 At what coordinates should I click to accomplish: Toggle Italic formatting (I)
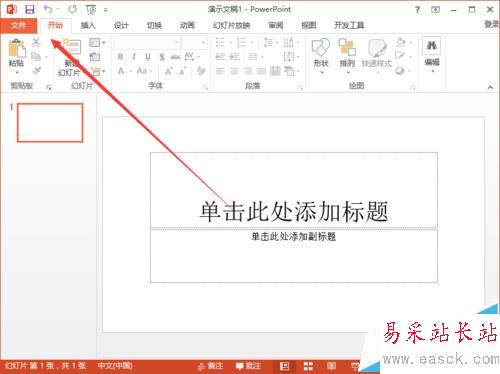click(x=134, y=57)
